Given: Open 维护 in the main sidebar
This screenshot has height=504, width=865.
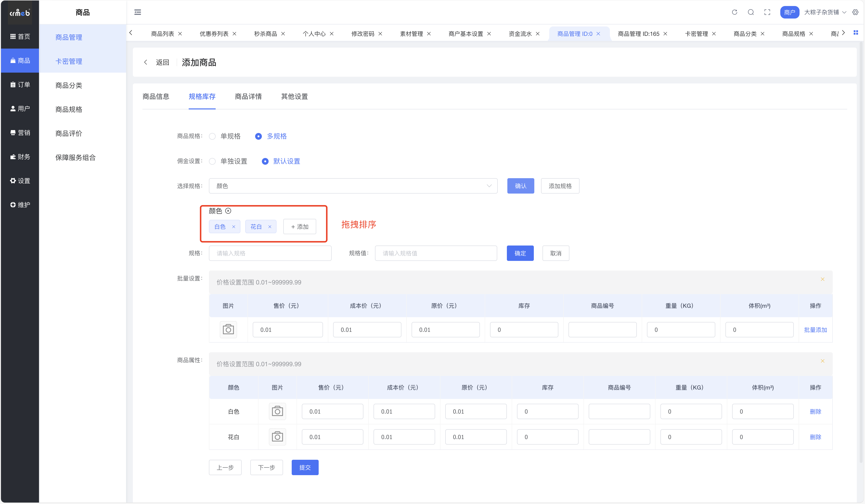Looking at the screenshot, I should tap(20, 204).
